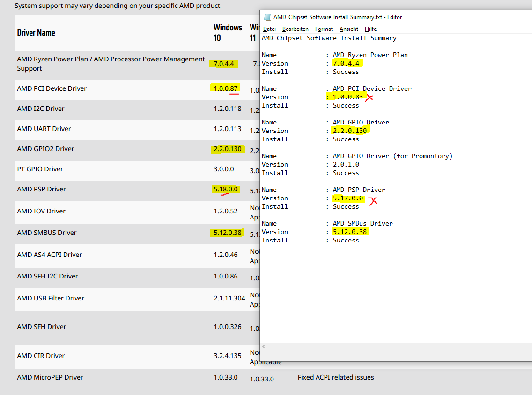Click version 7.0.4.4 in the Editor
Image resolution: width=532 pixels, height=395 pixels.
pyautogui.click(x=346, y=63)
